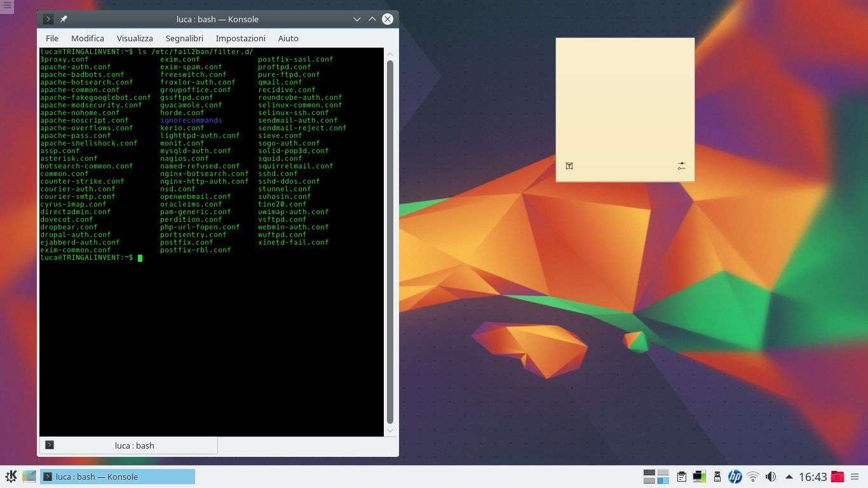Open the USB device notifier icon
The image size is (868, 488).
pos(717,477)
